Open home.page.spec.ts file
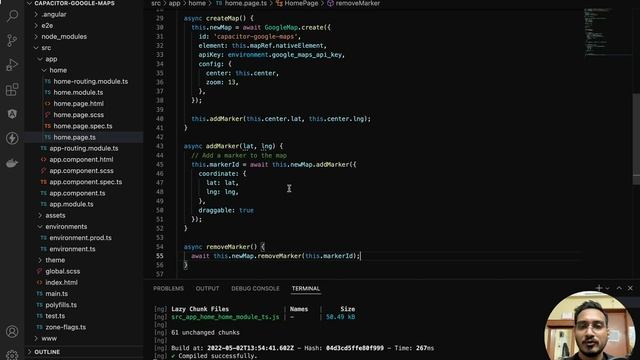This screenshot has width=640, height=360. (x=82, y=126)
